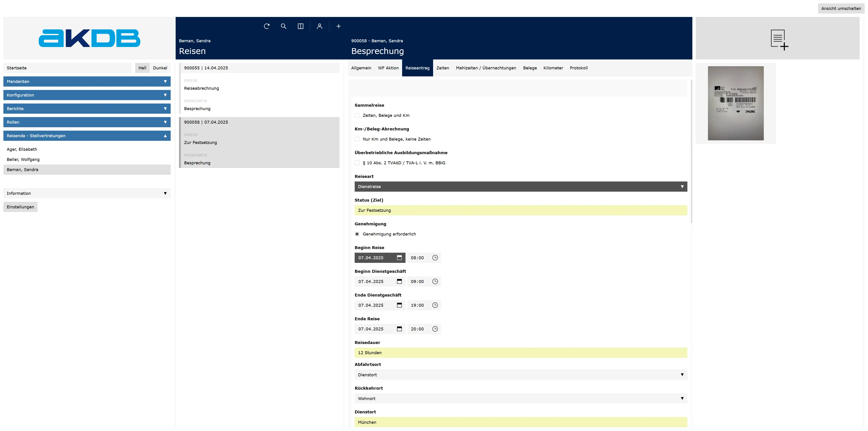Expand the Mandanten menu section
Viewport: 868px width, 431px height.
(87, 82)
